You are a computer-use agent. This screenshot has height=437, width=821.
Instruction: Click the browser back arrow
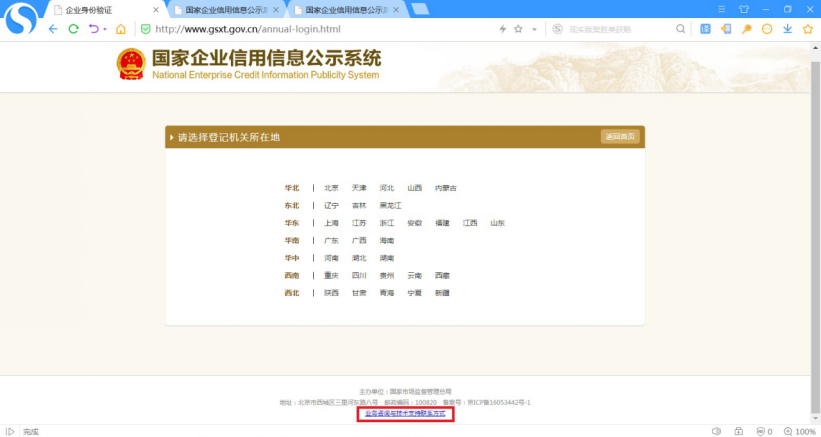[53, 29]
